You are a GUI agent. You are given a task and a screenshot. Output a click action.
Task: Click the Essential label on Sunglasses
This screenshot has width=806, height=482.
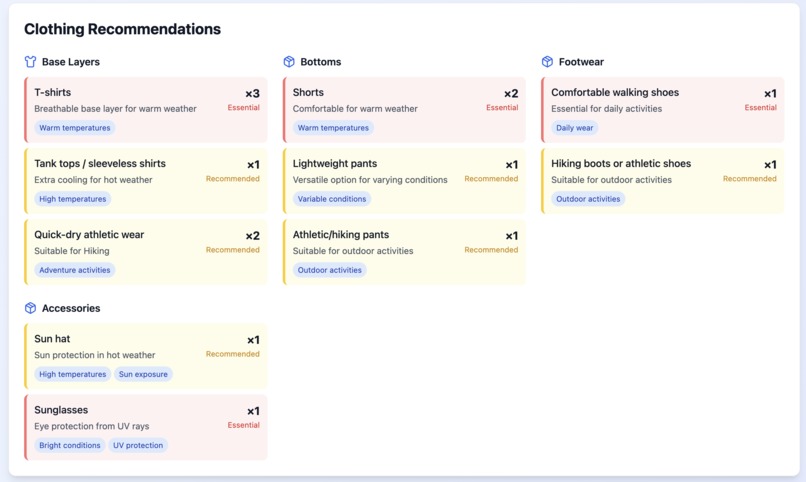pos(244,425)
